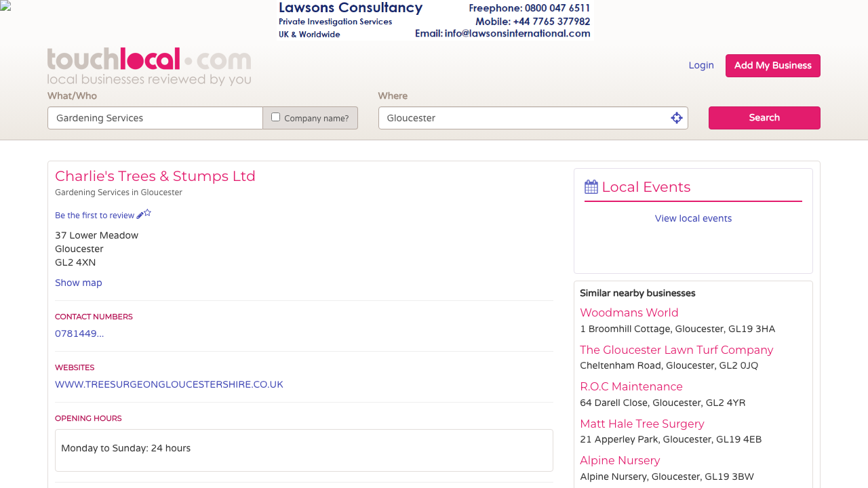Click the Lawsons Consultancy banner advertisement
Image resolution: width=868 pixels, height=488 pixels.
434,20
